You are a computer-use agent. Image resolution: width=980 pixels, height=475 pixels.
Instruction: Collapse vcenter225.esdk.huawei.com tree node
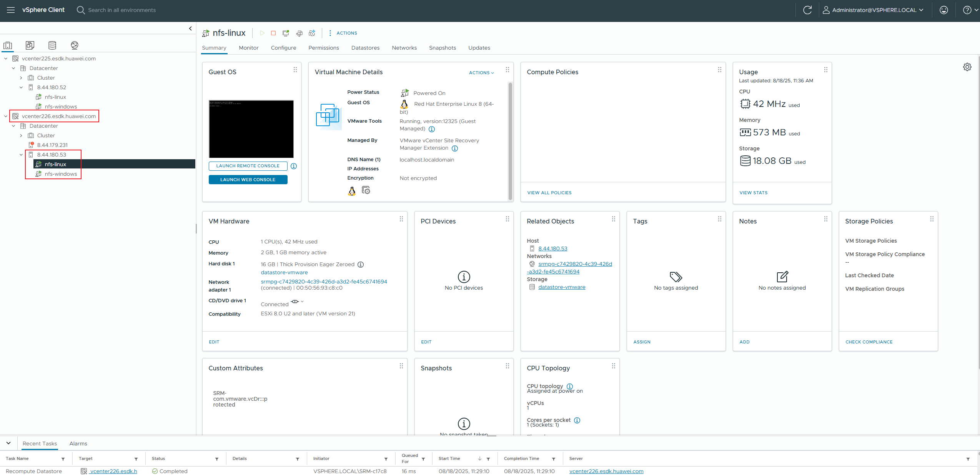point(6,58)
